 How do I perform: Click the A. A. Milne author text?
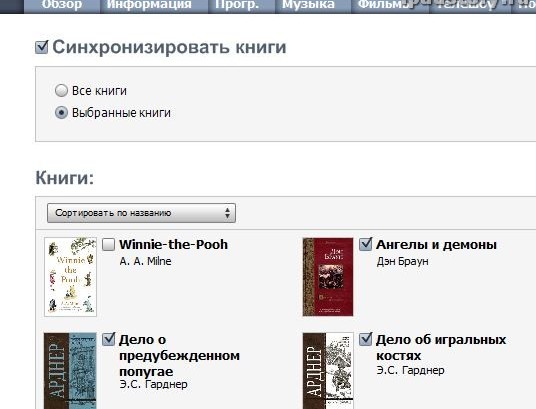(x=145, y=261)
